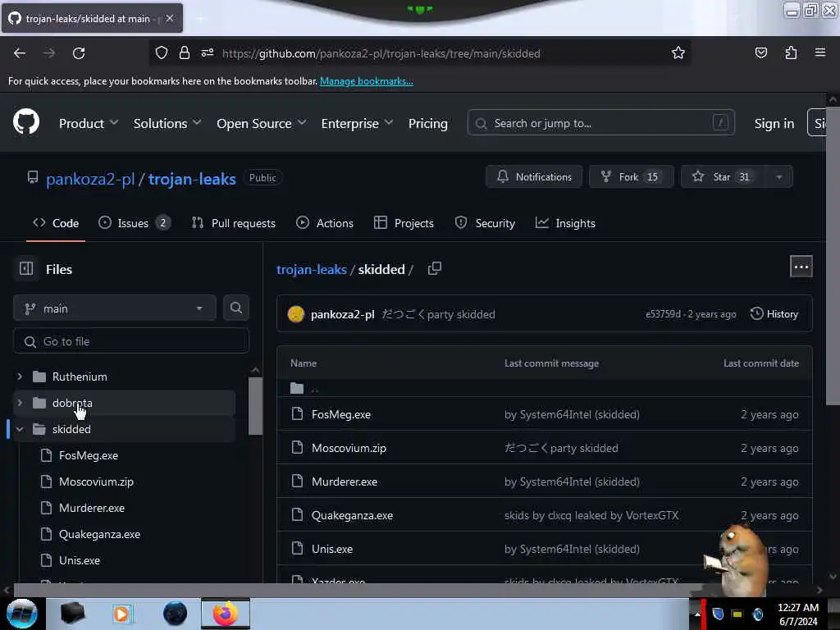Open the Star list dropdown arrow
840x630 pixels.
779,177
